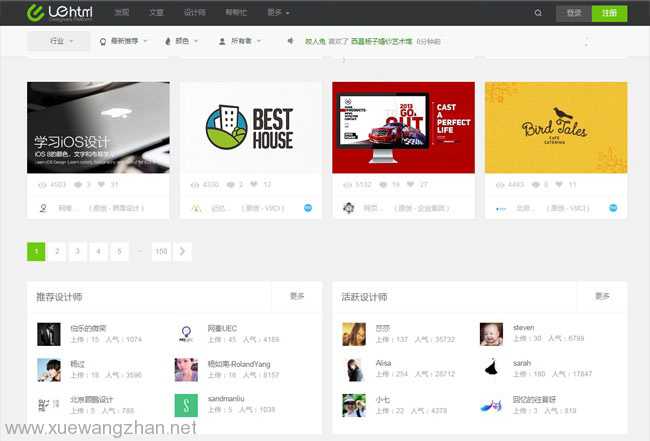650x441 pixels.
Task: Expand the 所有者 owner dropdown
Action: pos(240,41)
